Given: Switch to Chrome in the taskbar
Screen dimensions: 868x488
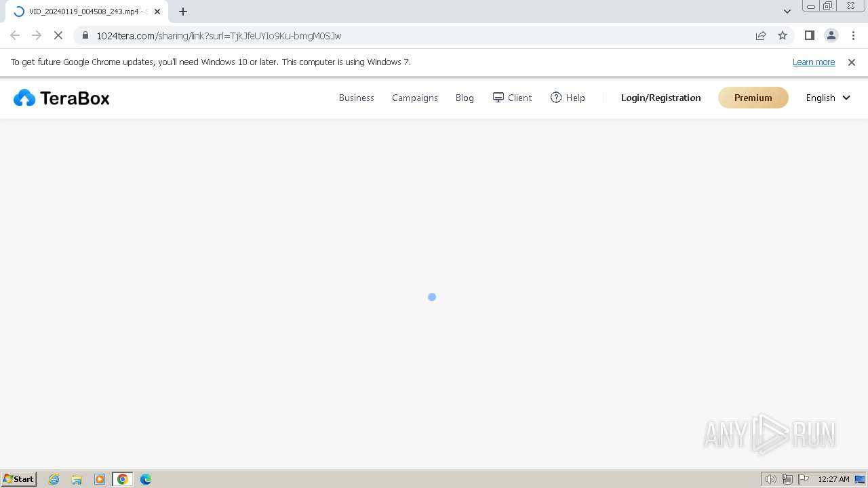Looking at the screenshot, I should pyautogui.click(x=123, y=479).
